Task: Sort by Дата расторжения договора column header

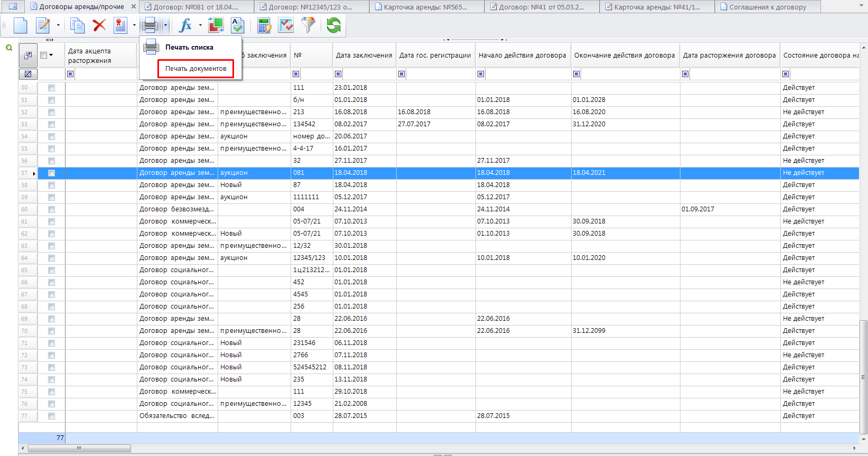Action: click(730, 55)
